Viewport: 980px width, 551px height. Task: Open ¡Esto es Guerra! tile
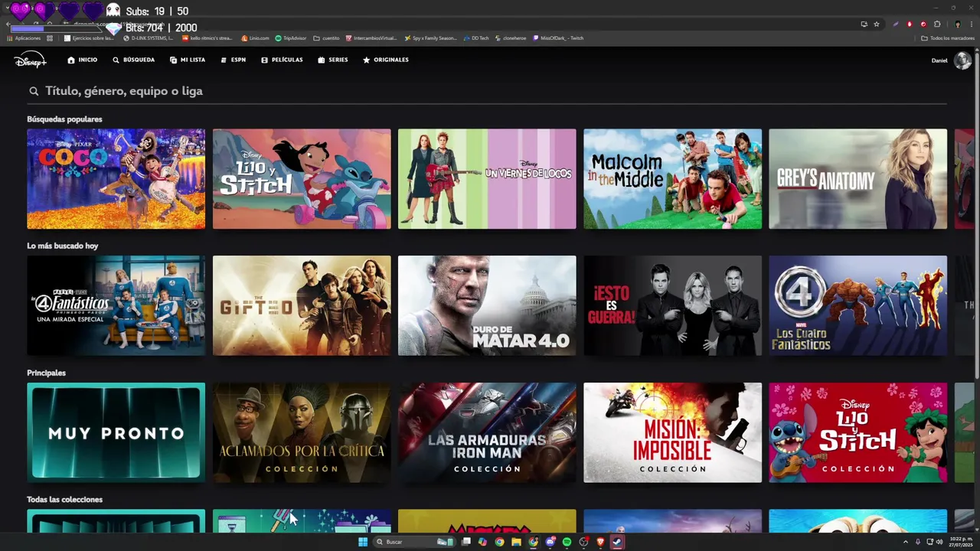672,305
